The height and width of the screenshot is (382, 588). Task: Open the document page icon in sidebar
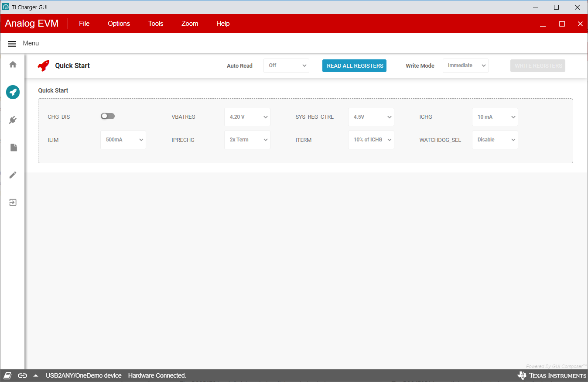click(14, 148)
